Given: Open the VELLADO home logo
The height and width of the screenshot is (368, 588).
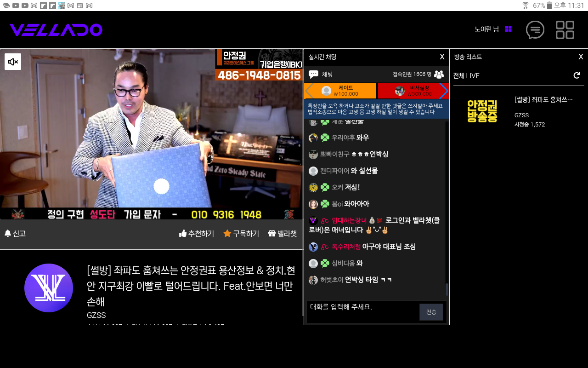Looking at the screenshot, I should pyautogui.click(x=56, y=30).
